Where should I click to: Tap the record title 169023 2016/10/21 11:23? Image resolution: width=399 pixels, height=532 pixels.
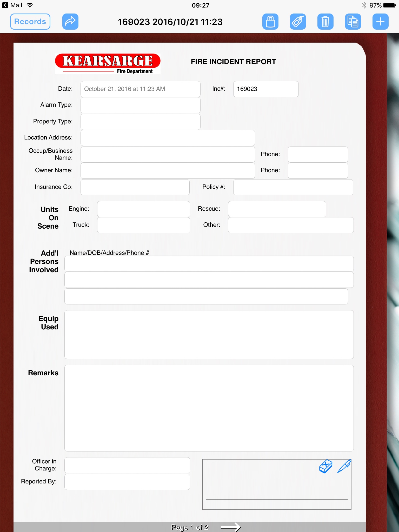(x=170, y=22)
